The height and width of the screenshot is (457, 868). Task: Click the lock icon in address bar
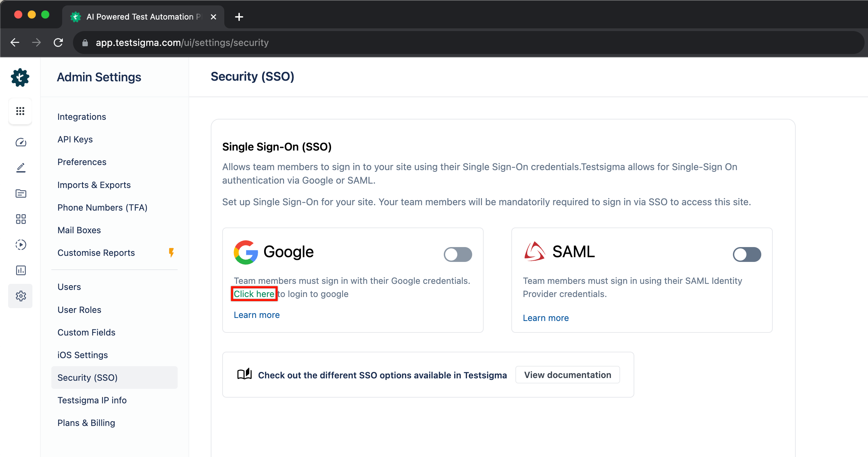coord(85,43)
